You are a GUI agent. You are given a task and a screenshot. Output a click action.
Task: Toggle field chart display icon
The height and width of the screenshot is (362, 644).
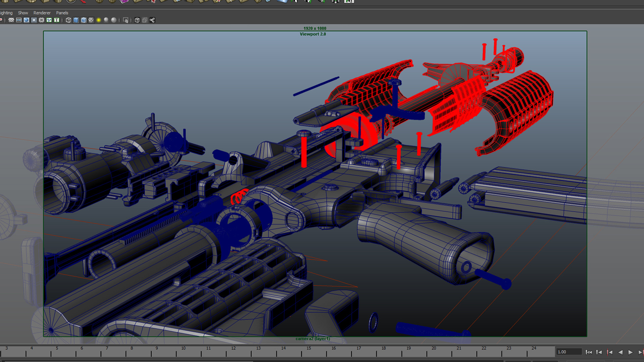pos(42,20)
